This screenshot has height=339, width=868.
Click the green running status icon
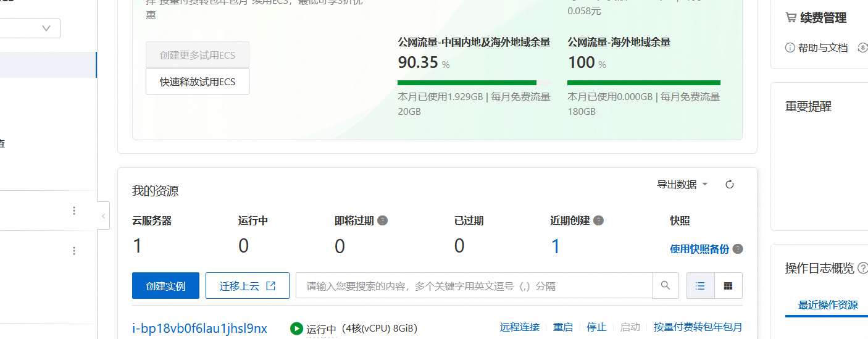coord(296,329)
